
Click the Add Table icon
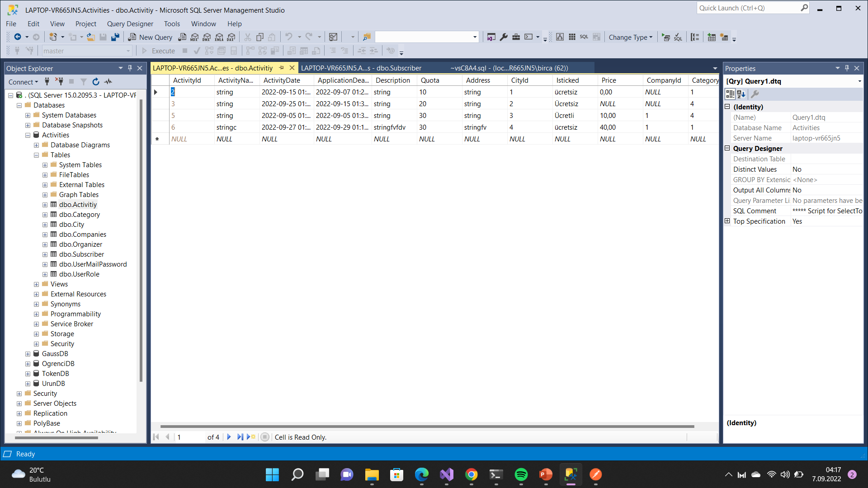click(712, 37)
